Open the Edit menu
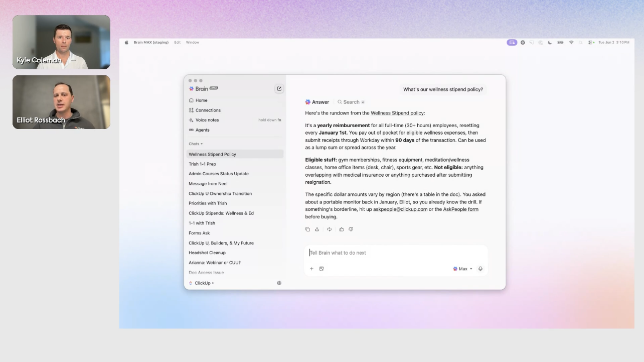The image size is (644, 362). [x=178, y=43]
